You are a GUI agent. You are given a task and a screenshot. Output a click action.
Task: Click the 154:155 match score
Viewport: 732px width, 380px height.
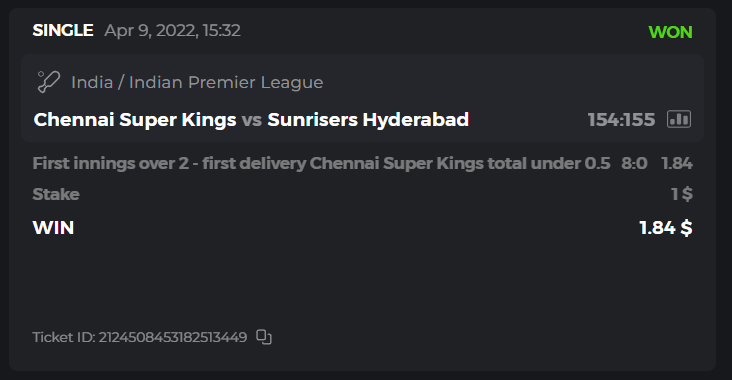pos(621,120)
